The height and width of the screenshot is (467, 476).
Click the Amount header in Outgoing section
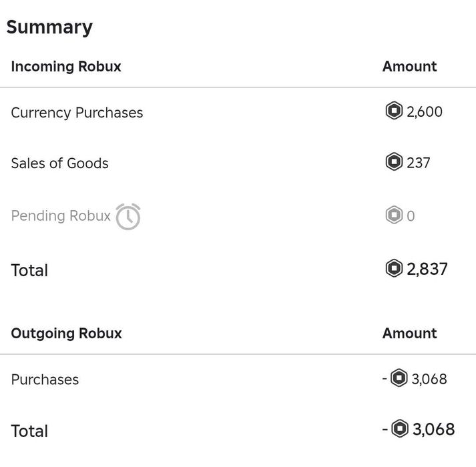point(409,334)
